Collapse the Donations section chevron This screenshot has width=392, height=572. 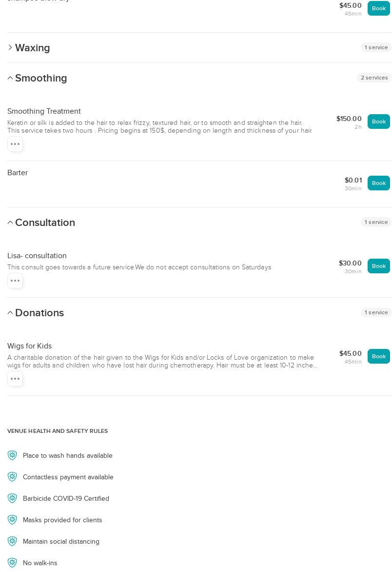tap(10, 313)
